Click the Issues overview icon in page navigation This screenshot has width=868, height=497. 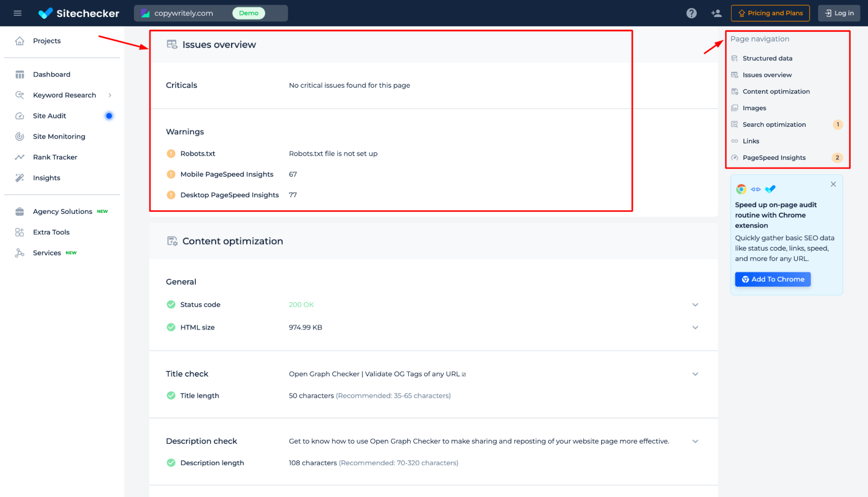point(735,75)
